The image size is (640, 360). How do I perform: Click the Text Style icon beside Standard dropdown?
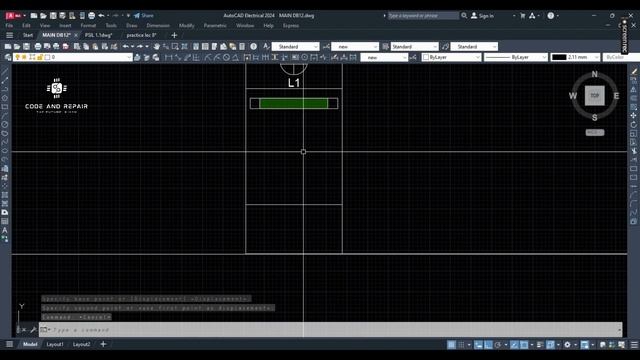tap(266, 47)
